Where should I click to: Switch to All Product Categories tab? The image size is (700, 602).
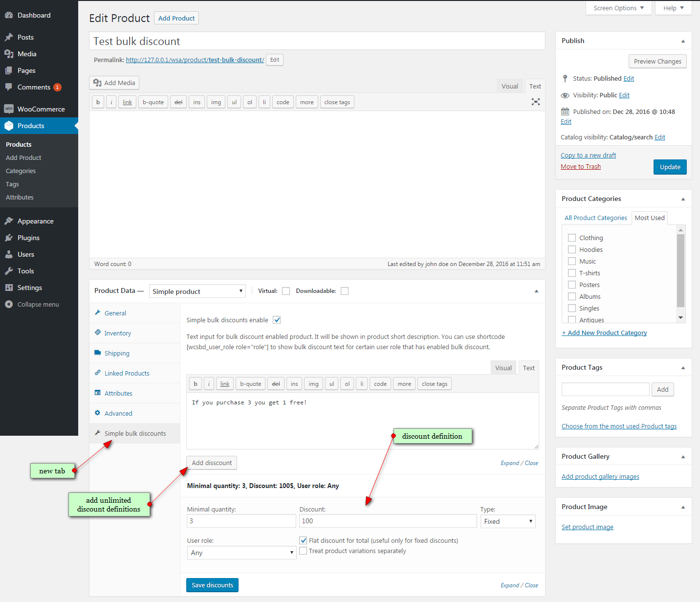pyautogui.click(x=595, y=218)
